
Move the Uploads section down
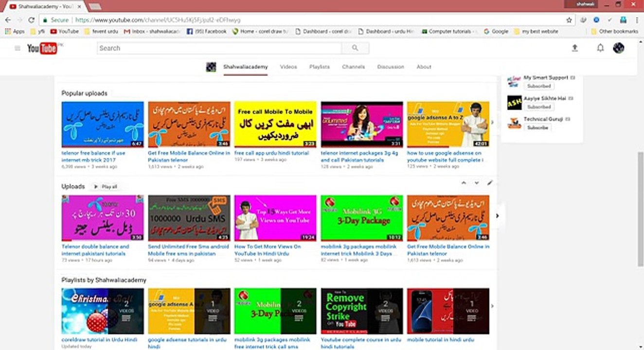[477, 183]
